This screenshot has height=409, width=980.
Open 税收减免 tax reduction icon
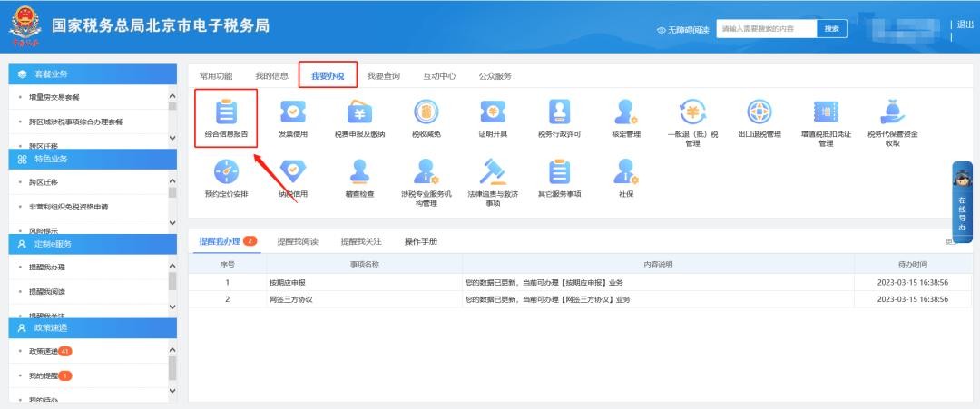pos(426,112)
